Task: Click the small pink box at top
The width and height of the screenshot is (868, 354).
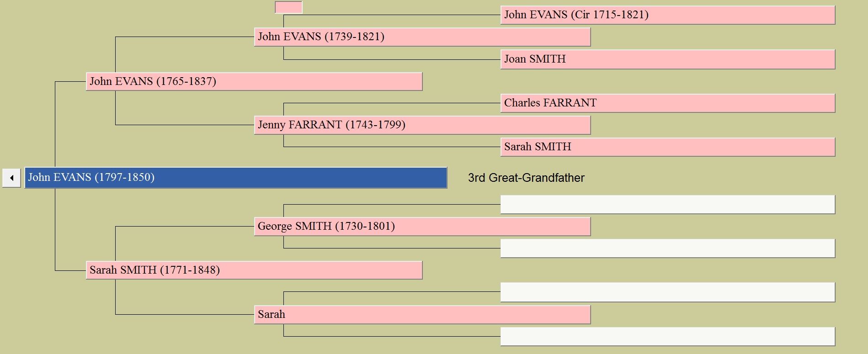Action: pyautogui.click(x=288, y=7)
